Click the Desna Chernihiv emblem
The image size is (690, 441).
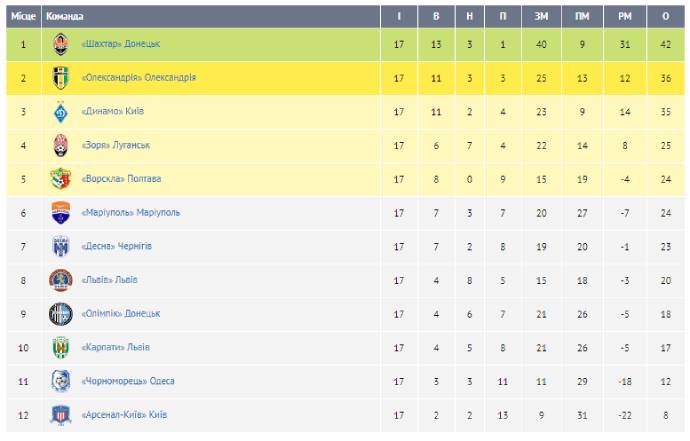[x=62, y=246]
